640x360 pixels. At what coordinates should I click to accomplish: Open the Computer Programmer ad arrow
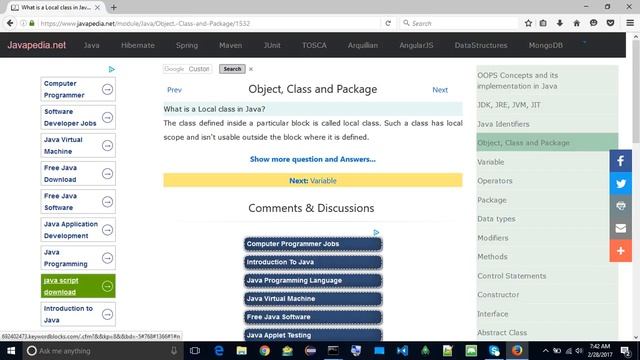(x=107, y=89)
